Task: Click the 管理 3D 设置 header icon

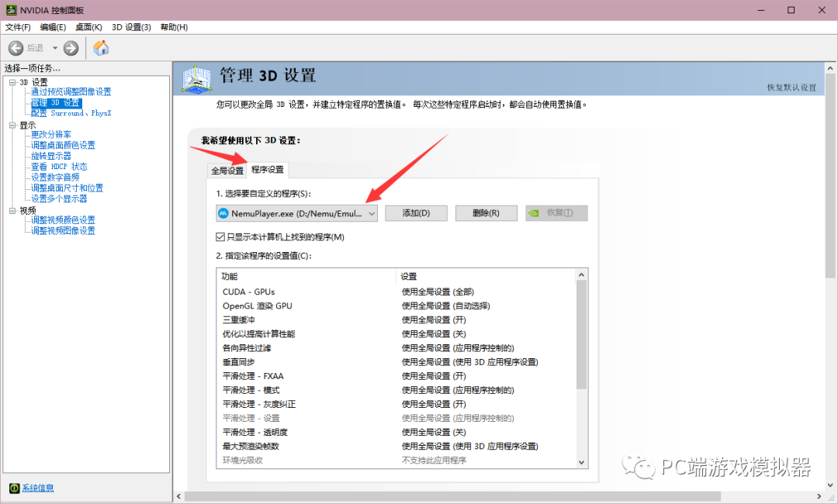Action: point(196,79)
